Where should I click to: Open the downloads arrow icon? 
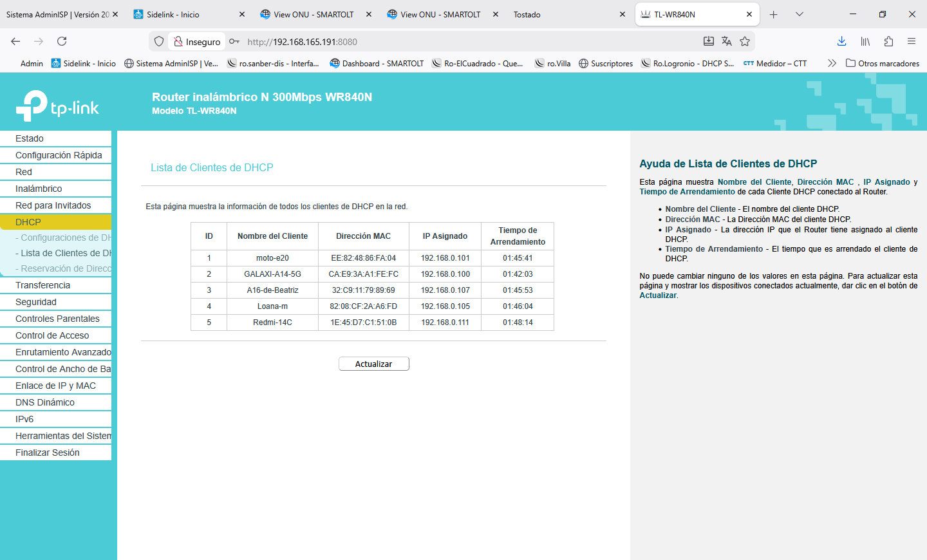pos(841,41)
